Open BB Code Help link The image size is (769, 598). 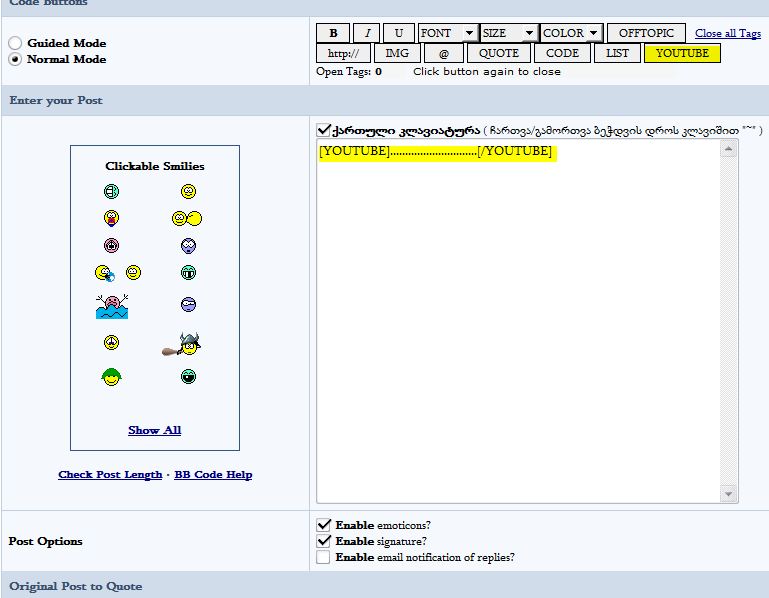click(x=213, y=474)
